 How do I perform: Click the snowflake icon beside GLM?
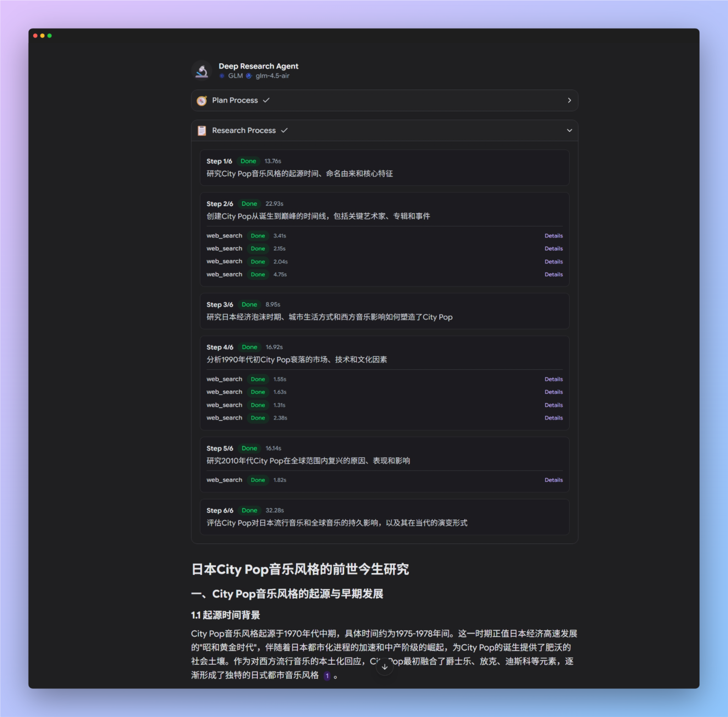pos(222,76)
